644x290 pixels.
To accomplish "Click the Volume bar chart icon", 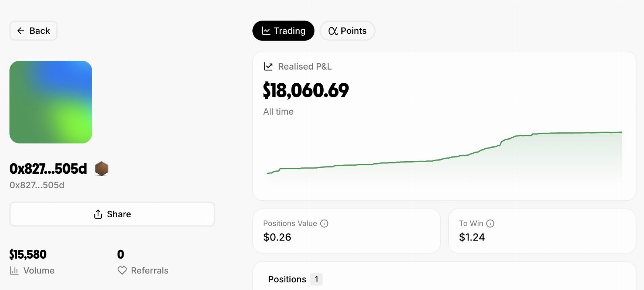I will tap(14, 271).
